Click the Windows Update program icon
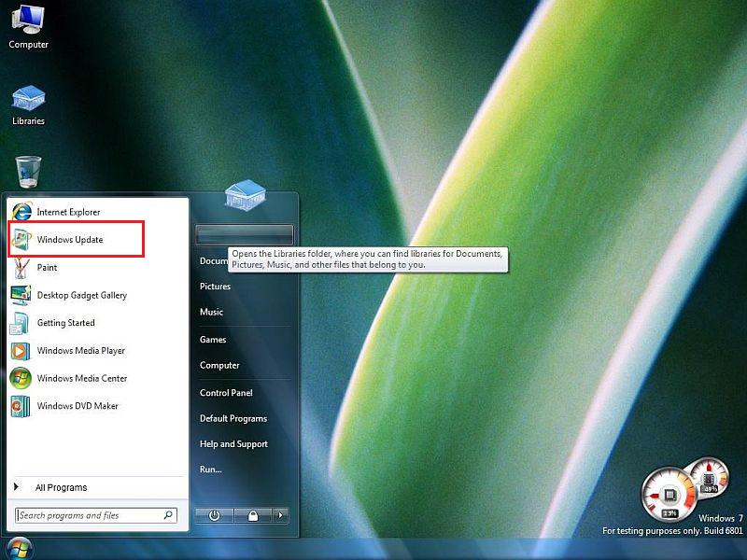Image resolution: width=747 pixels, height=560 pixels. [21, 240]
